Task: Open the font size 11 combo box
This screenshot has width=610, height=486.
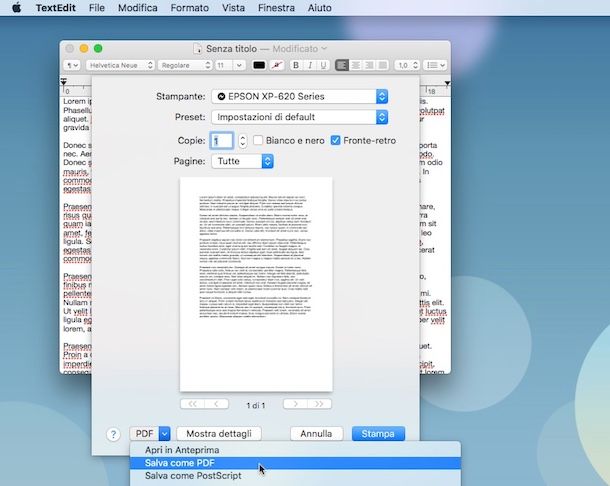Action: pos(230,65)
